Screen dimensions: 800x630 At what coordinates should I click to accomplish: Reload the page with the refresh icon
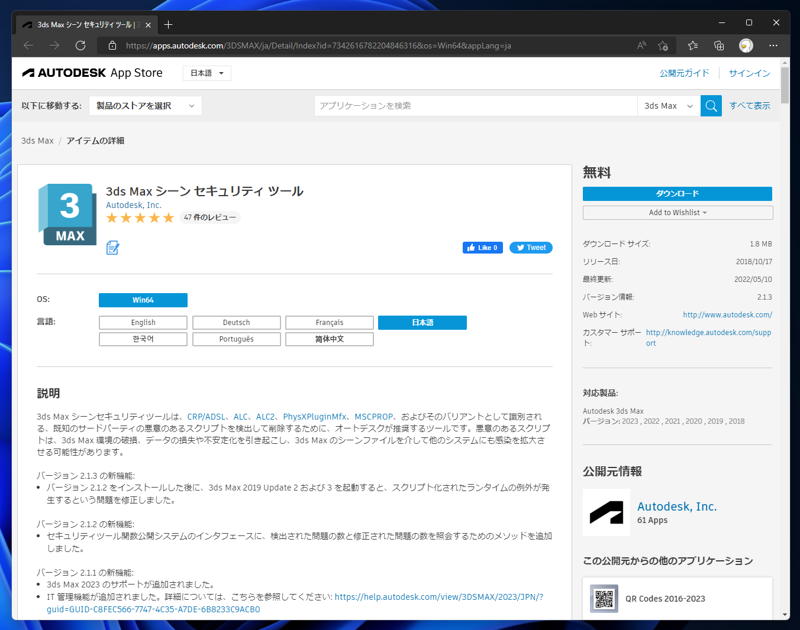click(81, 45)
